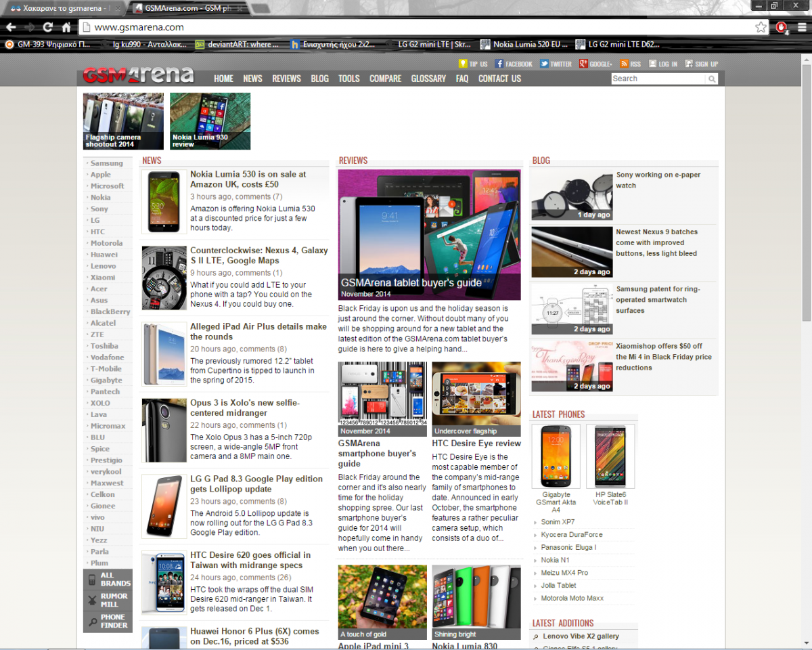The image size is (812, 650).
Task: Open the All Brands sidebar button
Action: point(108,579)
